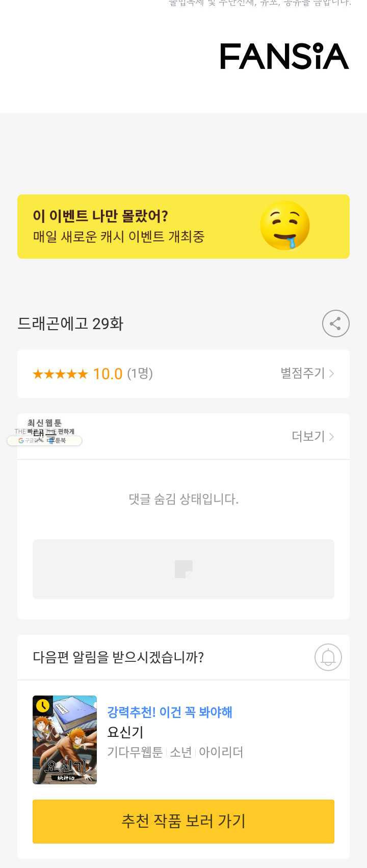This screenshot has height=868, width=367.
Task: Select the 아이리더 publisher tag
Action: point(221,752)
